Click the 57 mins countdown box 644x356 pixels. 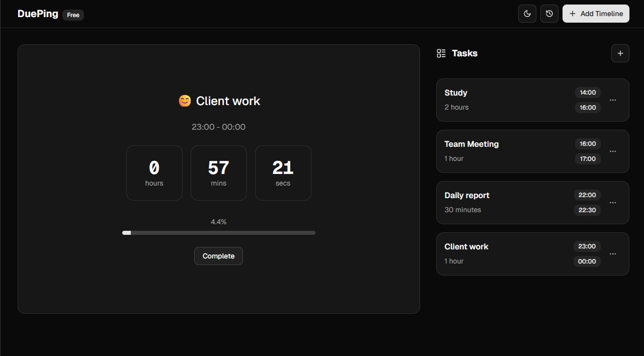click(218, 173)
